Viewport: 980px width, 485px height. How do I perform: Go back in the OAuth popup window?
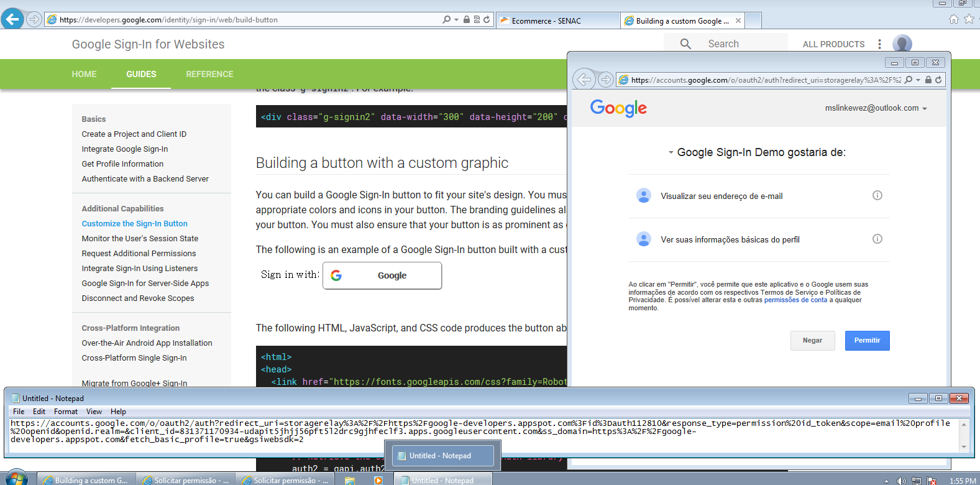pyautogui.click(x=584, y=80)
